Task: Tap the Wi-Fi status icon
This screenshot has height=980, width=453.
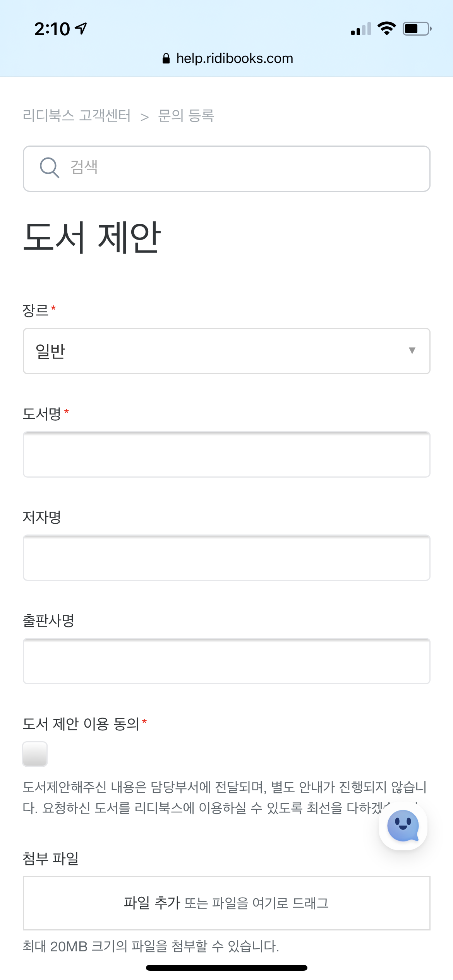Action: [x=386, y=29]
